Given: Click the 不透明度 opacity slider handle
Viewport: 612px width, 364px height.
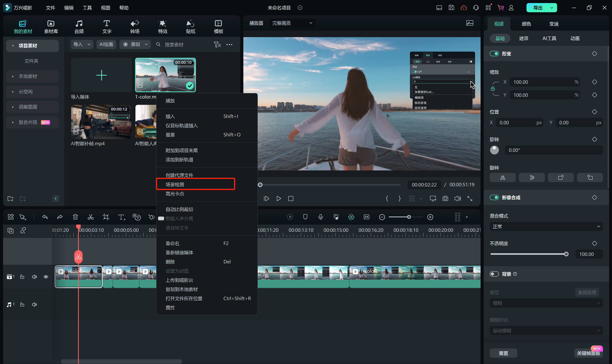Looking at the screenshot, I should point(566,254).
